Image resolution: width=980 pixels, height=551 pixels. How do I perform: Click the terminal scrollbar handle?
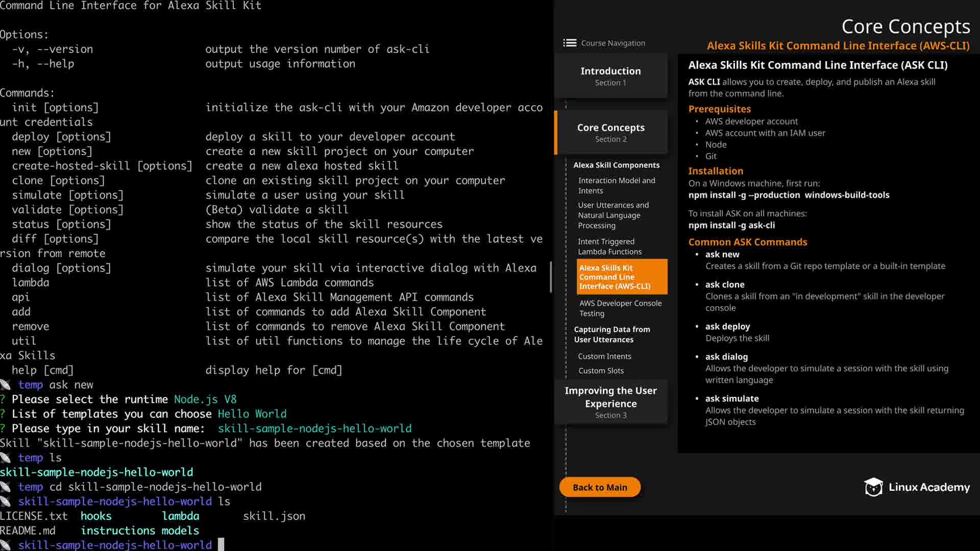pos(551,277)
